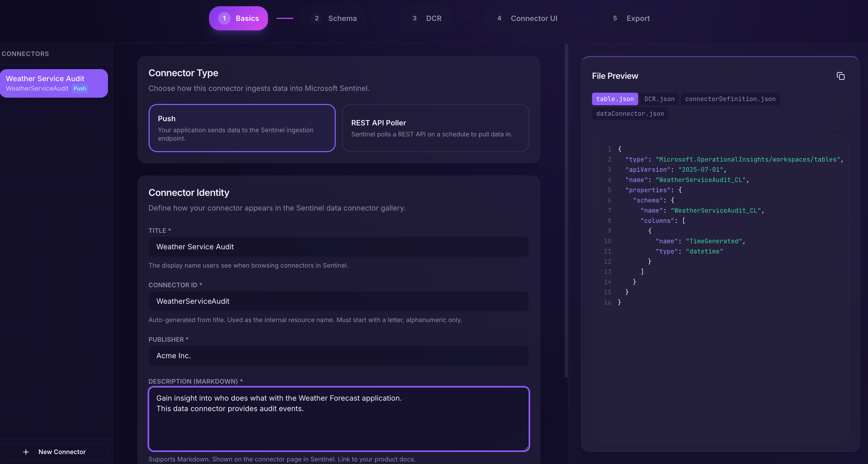This screenshot has height=464, width=868.
Task: Show the table.json preview tab
Action: click(615, 99)
